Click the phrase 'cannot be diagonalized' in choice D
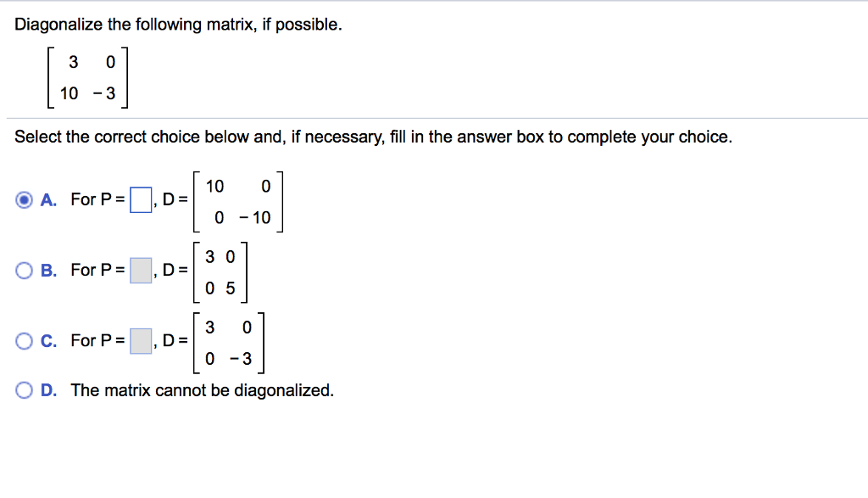This screenshot has height=498, width=868. click(x=246, y=390)
